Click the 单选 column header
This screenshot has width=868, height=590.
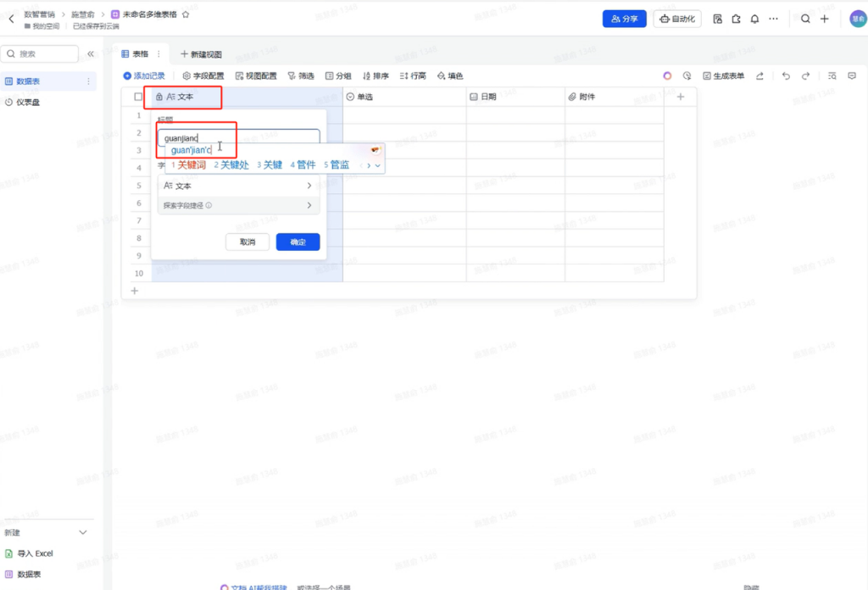tap(404, 97)
